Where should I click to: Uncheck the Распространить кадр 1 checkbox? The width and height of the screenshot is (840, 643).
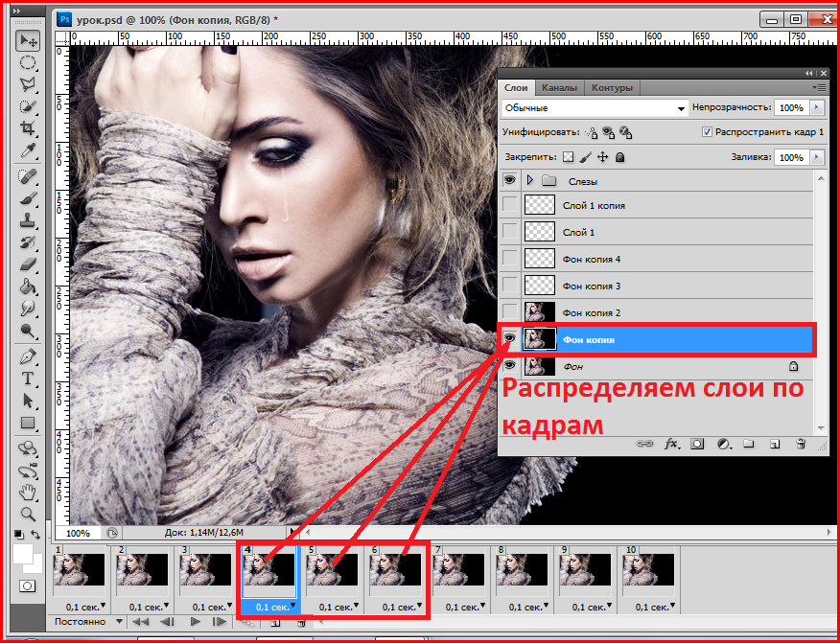[x=707, y=132]
